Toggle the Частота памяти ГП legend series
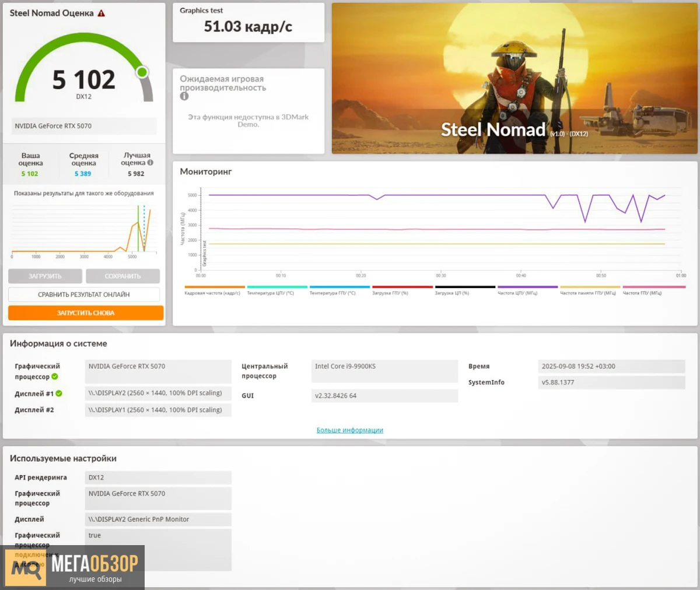 (589, 291)
